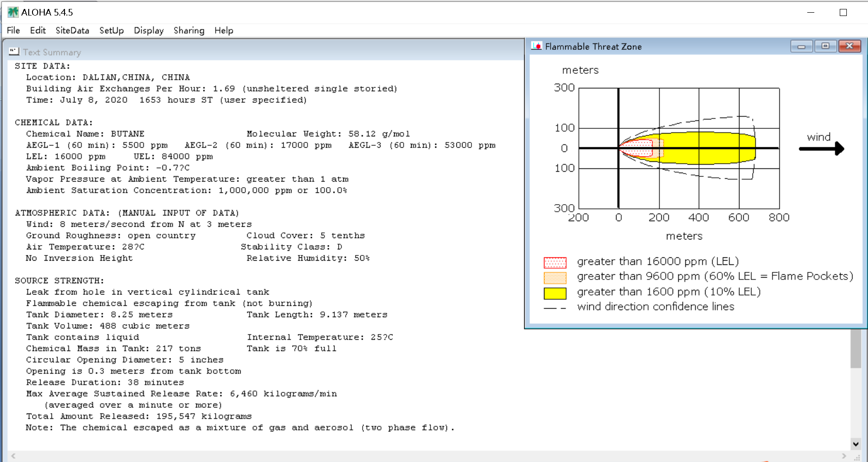Click the vertical scrollbar thumb in Text Summary
The height and width of the screenshot is (462, 868).
[x=856, y=349]
